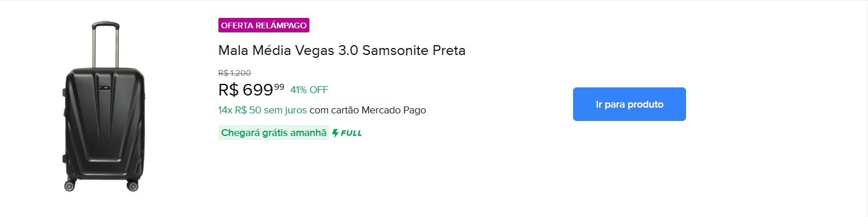Open the Mala Média Vegas 3.0 product title

click(342, 50)
